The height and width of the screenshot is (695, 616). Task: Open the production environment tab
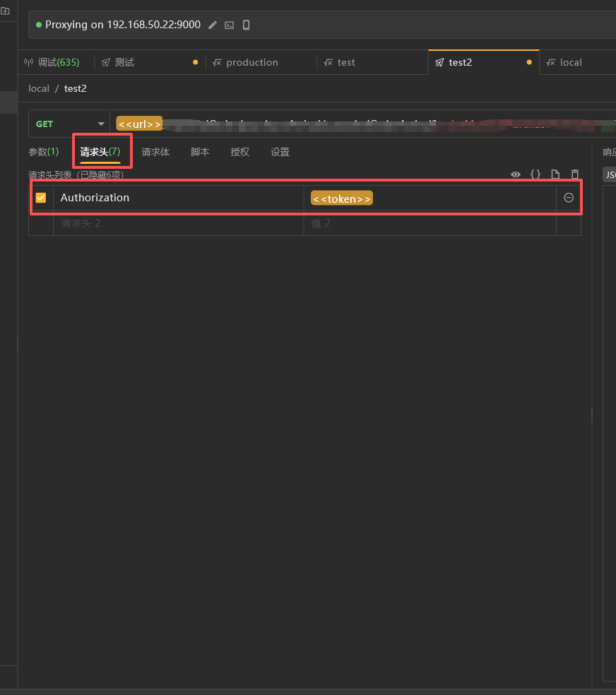(x=261, y=62)
